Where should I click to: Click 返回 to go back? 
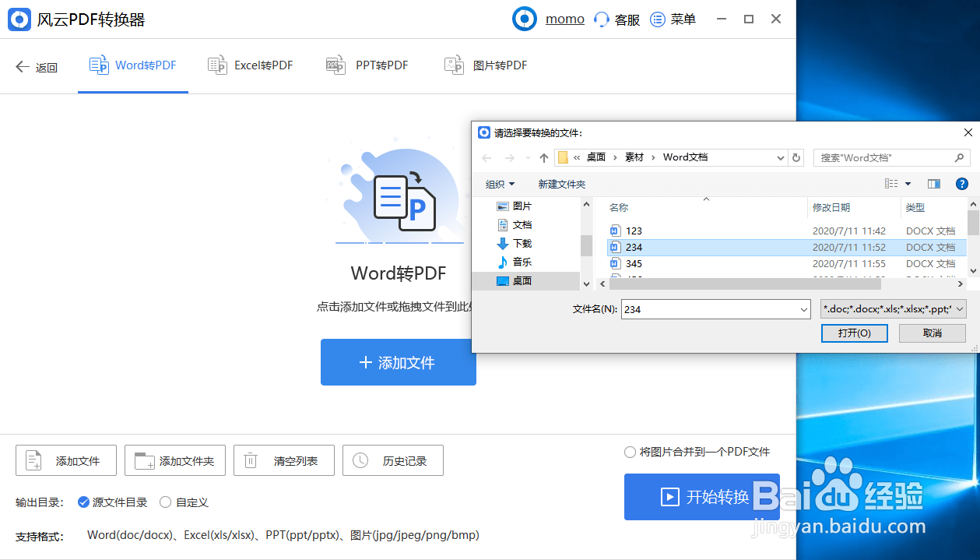coord(36,66)
